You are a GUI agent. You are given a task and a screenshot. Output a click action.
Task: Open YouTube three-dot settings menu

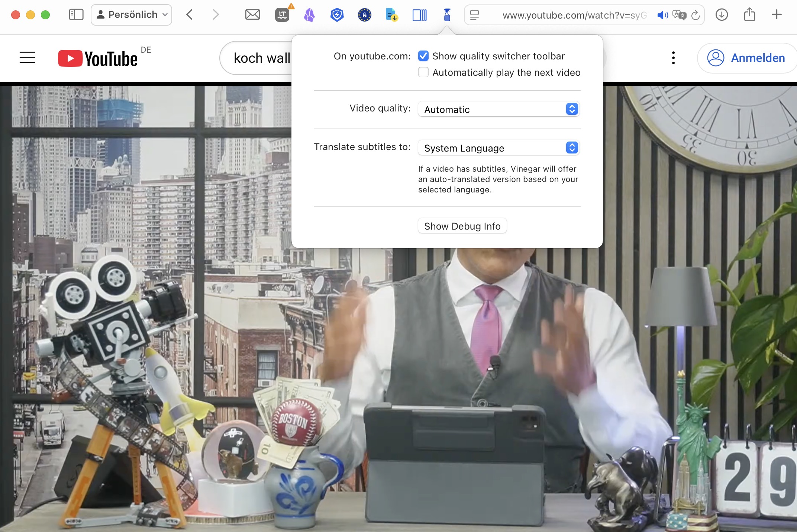click(x=673, y=58)
